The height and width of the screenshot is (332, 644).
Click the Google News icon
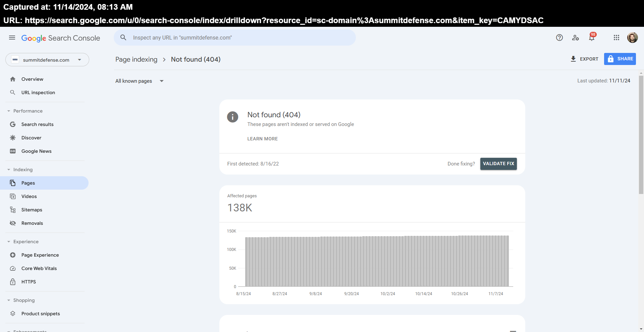click(13, 151)
